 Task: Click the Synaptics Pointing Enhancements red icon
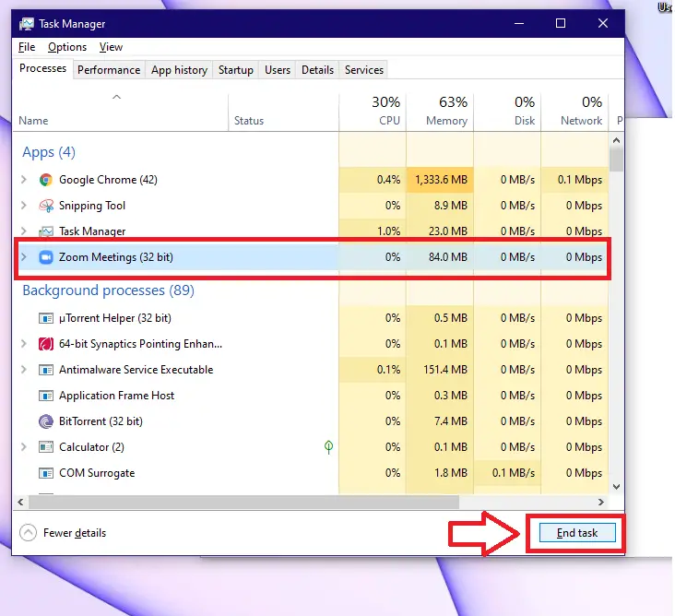45,344
